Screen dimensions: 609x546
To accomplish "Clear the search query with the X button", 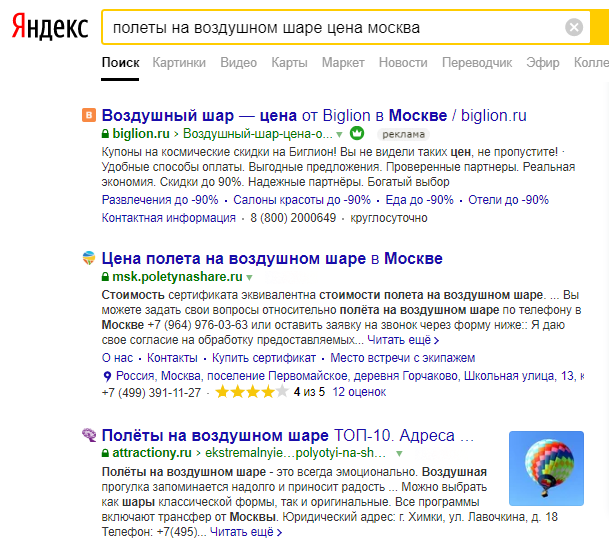I will pos(574,27).
